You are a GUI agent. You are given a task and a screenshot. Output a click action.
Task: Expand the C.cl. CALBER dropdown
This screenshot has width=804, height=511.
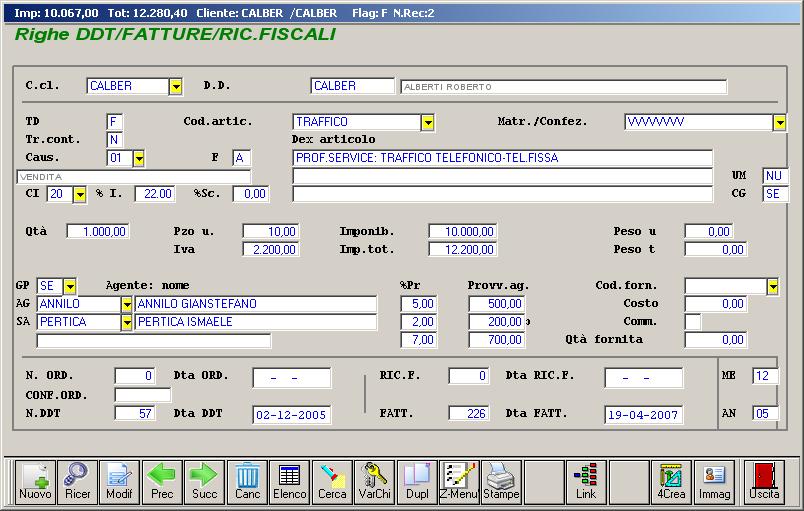(176, 87)
